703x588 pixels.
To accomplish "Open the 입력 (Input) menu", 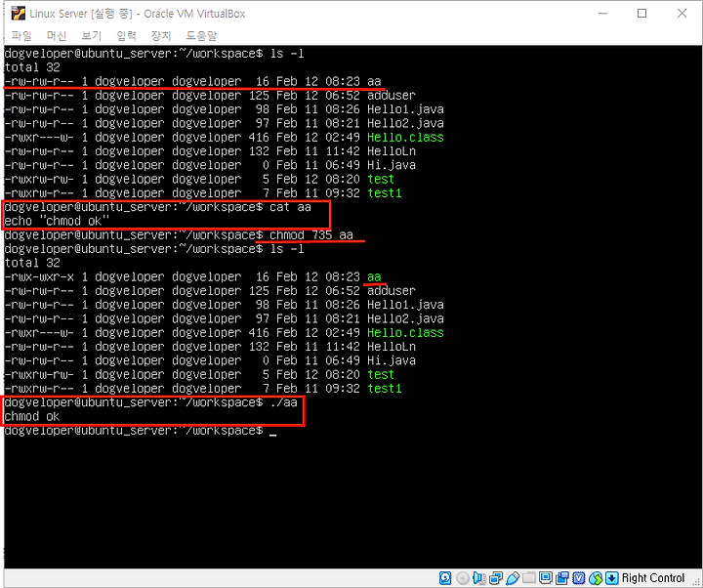I will pyautogui.click(x=126, y=35).
